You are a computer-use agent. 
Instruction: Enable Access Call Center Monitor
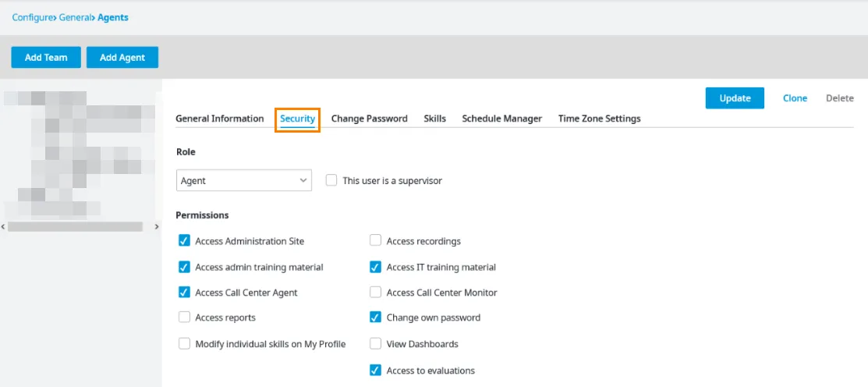(x=376, y=293)
